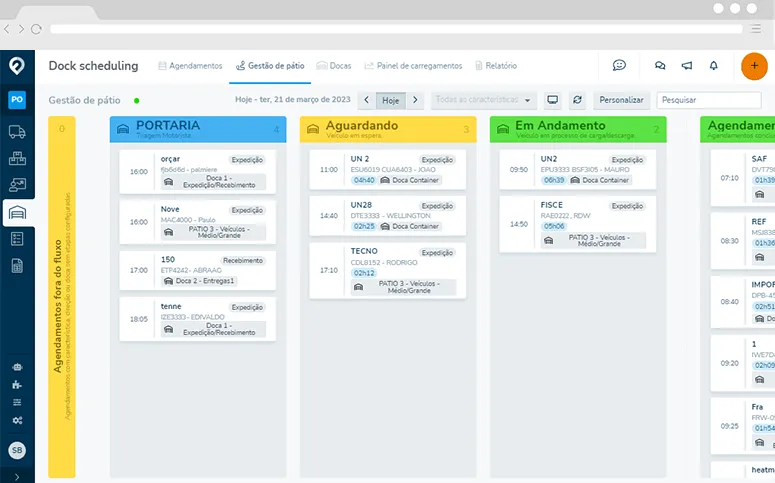The width and height of the screenshot is (775, 483).
Task: Click the monitor display mode icon
Action: pyautogui.click(x=553, y=100)
